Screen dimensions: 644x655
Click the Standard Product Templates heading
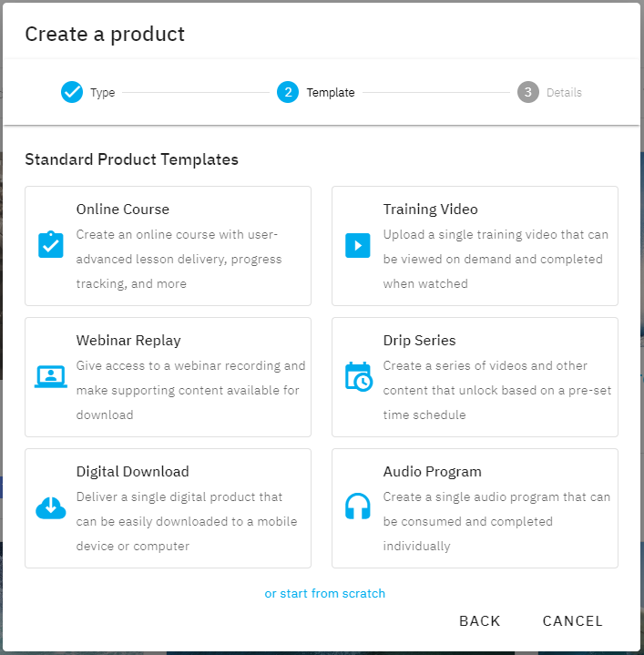[131, 159]
